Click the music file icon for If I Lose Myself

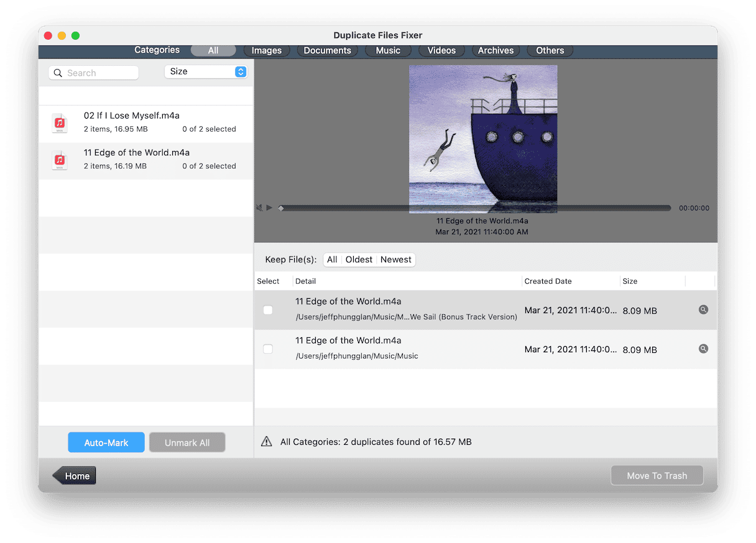pyautogui.click(x=60, y=123)
